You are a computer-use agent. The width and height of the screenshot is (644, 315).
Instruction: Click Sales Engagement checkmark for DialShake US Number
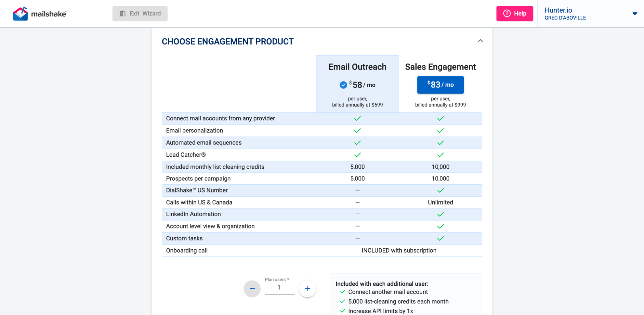pyautogui.click(x=440, y=190)
